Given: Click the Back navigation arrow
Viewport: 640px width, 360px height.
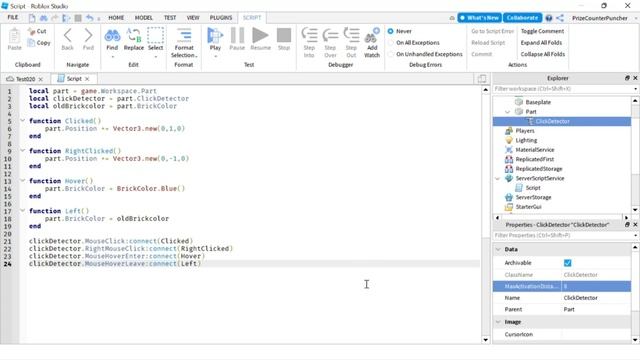Looking at the screenshot, I should coord(68,36).
